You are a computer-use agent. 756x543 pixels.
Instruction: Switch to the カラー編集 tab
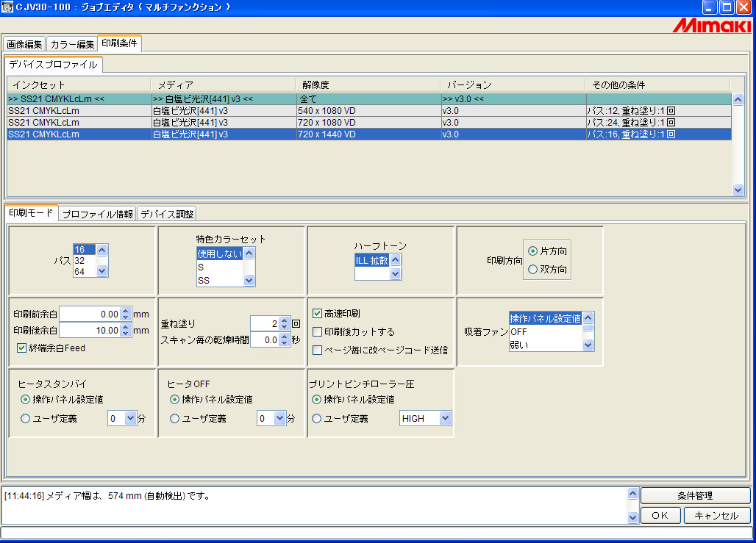pos(72,44)
